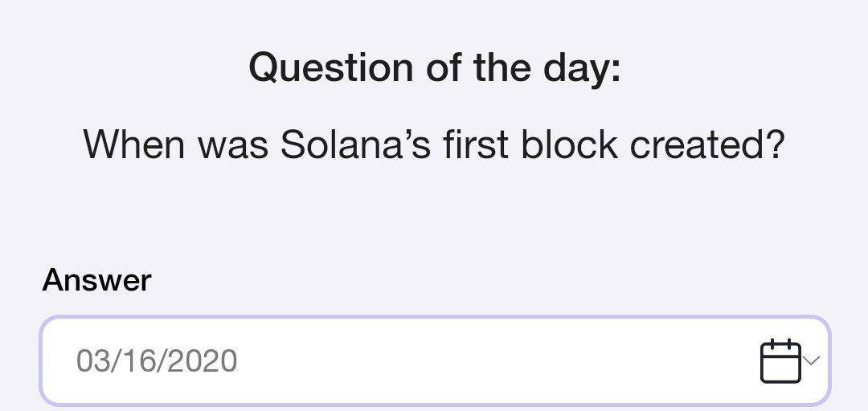Click the word 'block' in the question
868x411 pixels.
tap(570, 144)
